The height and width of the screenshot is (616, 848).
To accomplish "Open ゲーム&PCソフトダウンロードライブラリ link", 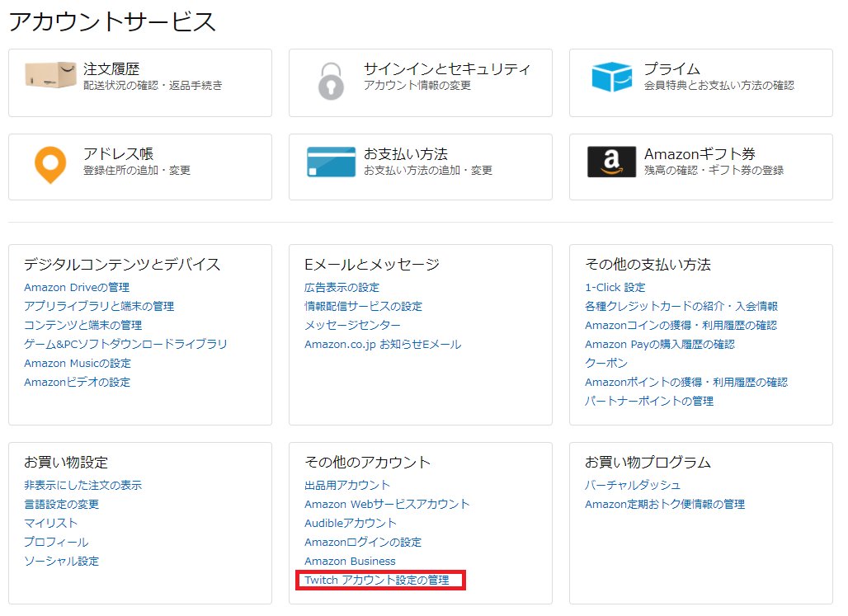I will tap(125, 344).
